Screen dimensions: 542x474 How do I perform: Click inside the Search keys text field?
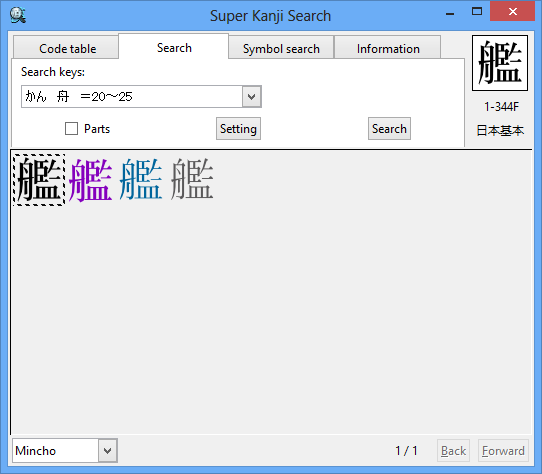point(132,96)
